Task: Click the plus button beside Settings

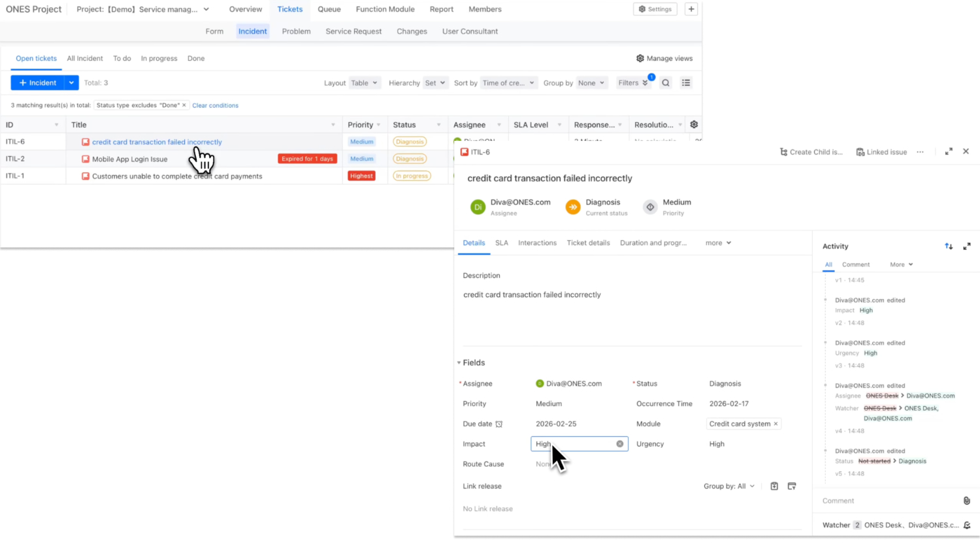Action: [691, 9]
